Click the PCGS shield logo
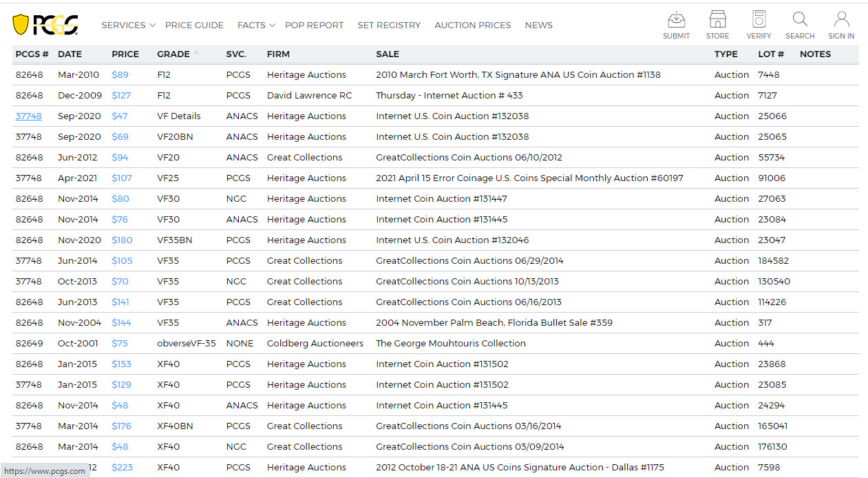868x478 pixels. point(45,25)
